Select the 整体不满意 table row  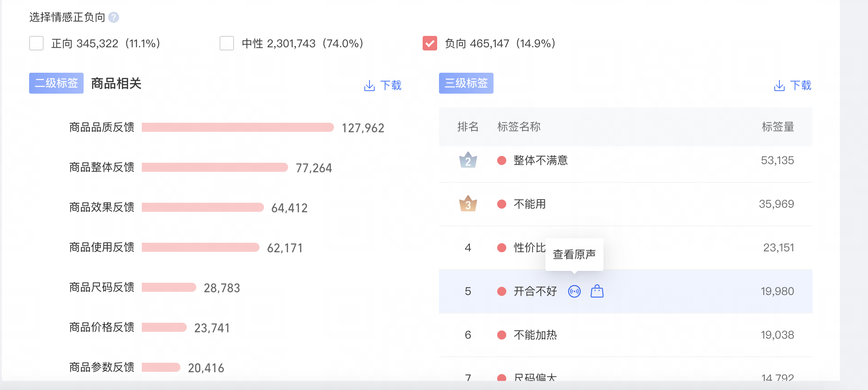point(625,160)
